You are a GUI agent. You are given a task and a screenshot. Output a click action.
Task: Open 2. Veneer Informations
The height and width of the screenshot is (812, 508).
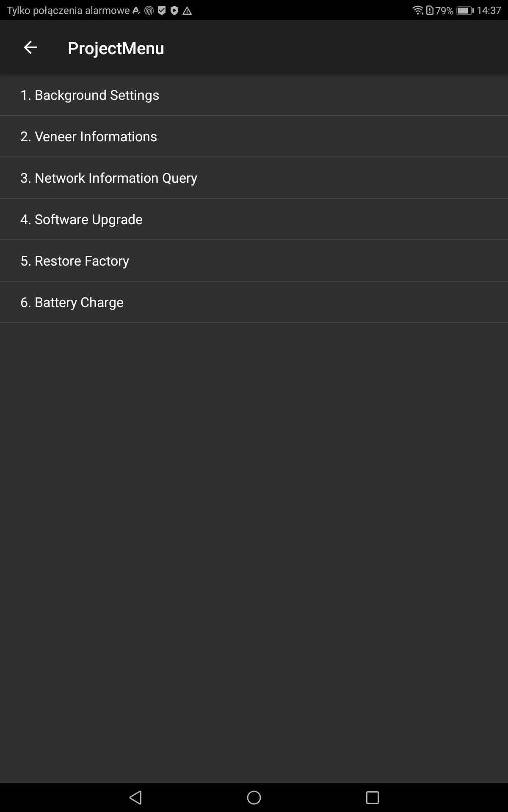[x=254, y=137]
